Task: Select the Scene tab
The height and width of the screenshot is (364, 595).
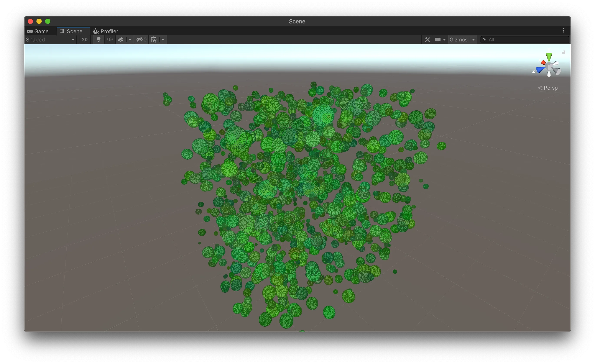Action: 73,31
